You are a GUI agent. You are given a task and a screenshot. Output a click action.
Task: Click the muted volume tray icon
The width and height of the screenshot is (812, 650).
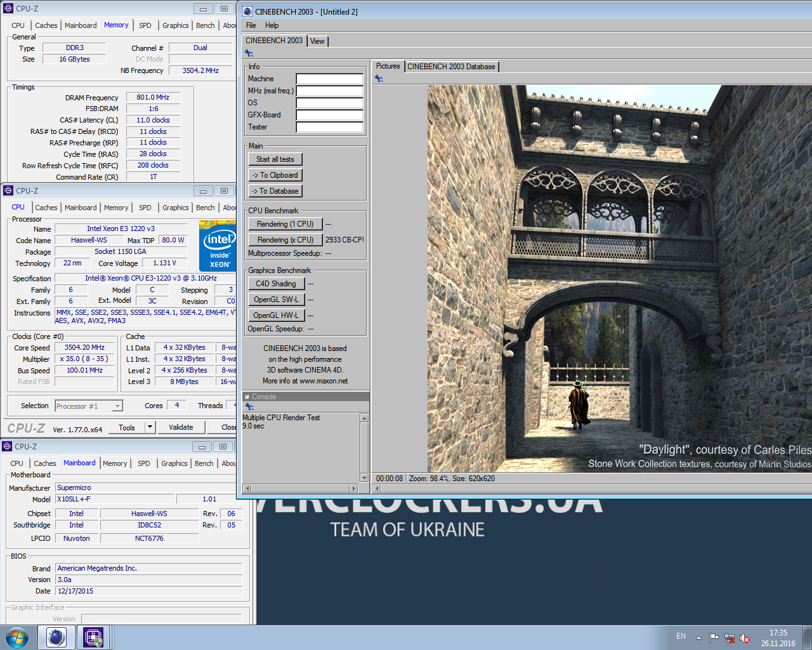[745, 638]
